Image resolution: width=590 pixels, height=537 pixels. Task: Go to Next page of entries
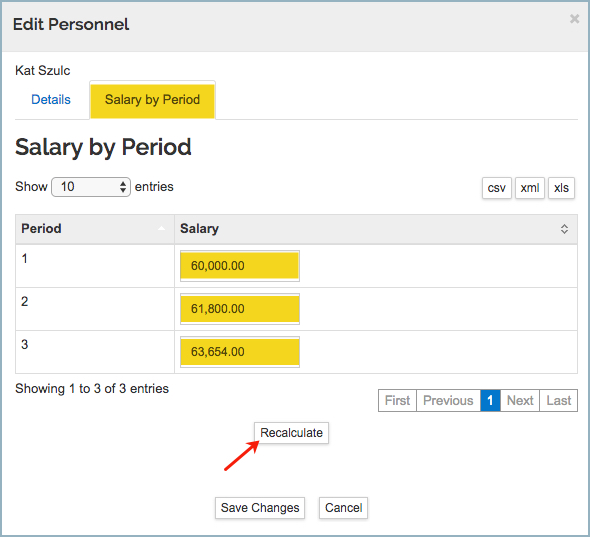tap(520, 400)
